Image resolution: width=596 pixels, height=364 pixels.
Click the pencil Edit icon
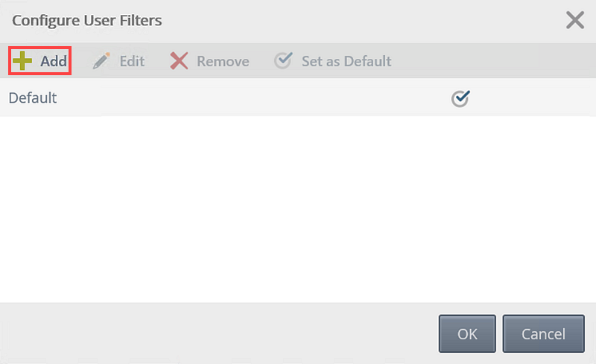(x=101, y=61)
